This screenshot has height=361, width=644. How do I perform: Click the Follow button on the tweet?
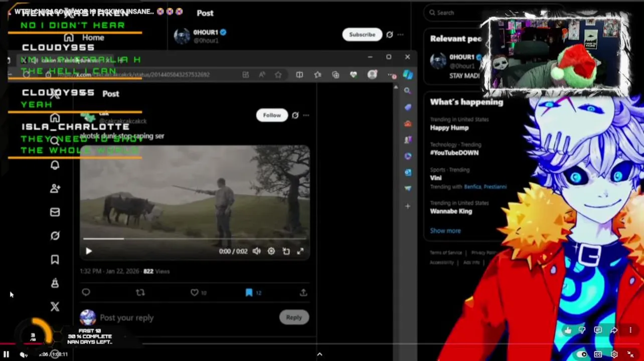click(x=272, y=115)
